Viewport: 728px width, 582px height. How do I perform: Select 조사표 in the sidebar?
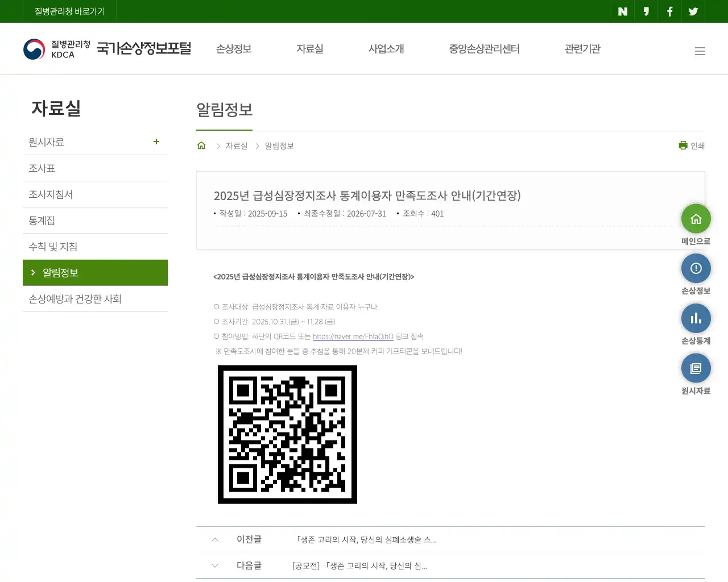click(95, 168)
